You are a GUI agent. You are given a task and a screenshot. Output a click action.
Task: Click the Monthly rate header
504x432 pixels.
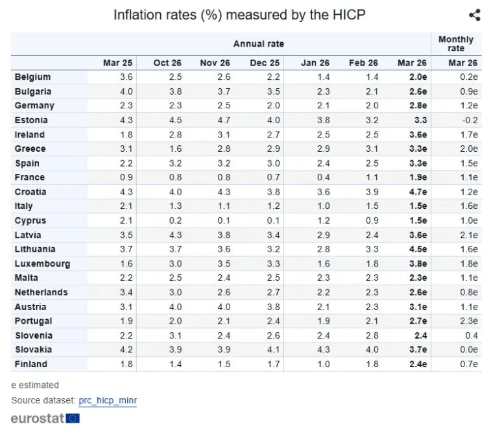pyautogui.click(x=456, y=44)
